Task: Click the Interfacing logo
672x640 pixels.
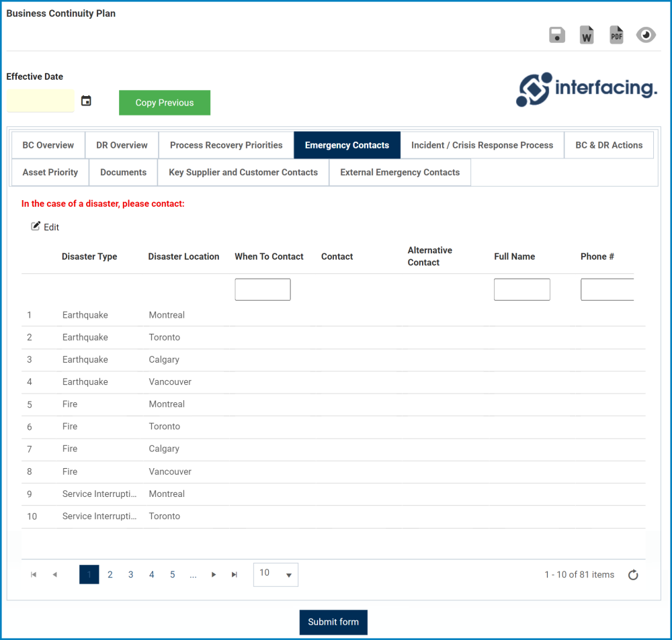Action: [x=586, y=89]
